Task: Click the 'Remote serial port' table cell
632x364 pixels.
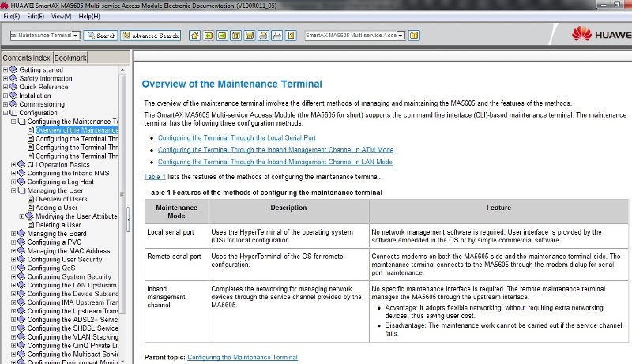Action: click(x=176, y=265)
